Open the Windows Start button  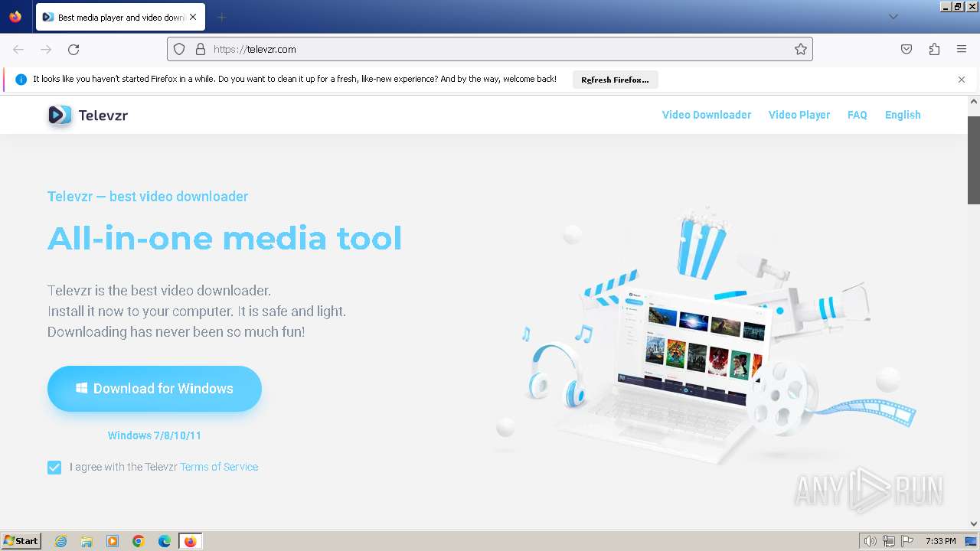tap(21, 541)
